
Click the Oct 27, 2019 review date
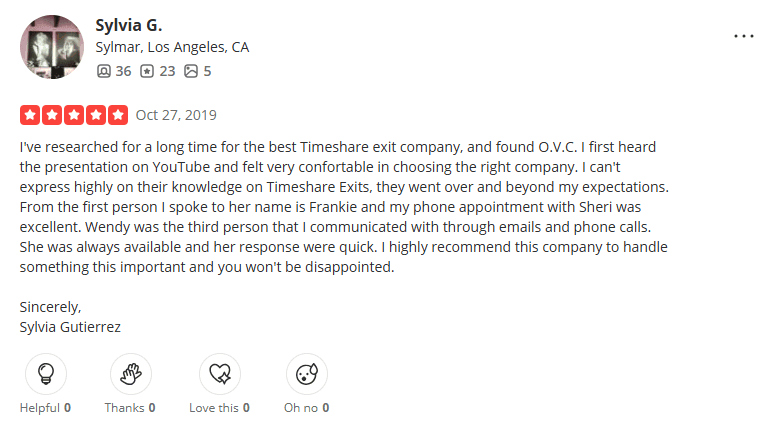(x=176, y=115)
